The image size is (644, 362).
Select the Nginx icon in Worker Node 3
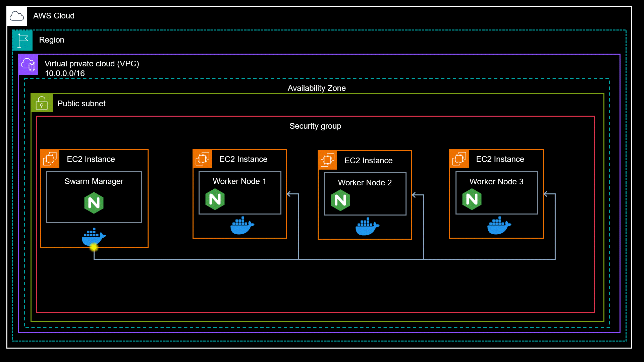[473, 199]
